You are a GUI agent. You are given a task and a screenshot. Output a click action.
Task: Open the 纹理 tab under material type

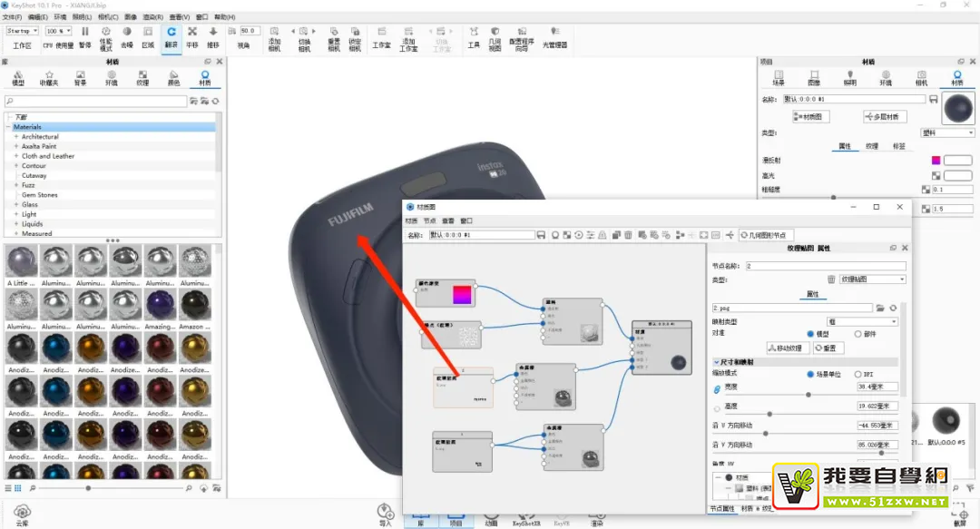point(872,146)
